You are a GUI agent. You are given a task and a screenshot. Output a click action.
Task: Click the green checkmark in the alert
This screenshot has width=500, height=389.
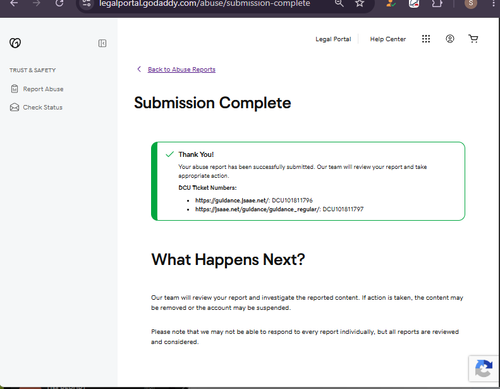pyautogui.click(x=170, y=154)
